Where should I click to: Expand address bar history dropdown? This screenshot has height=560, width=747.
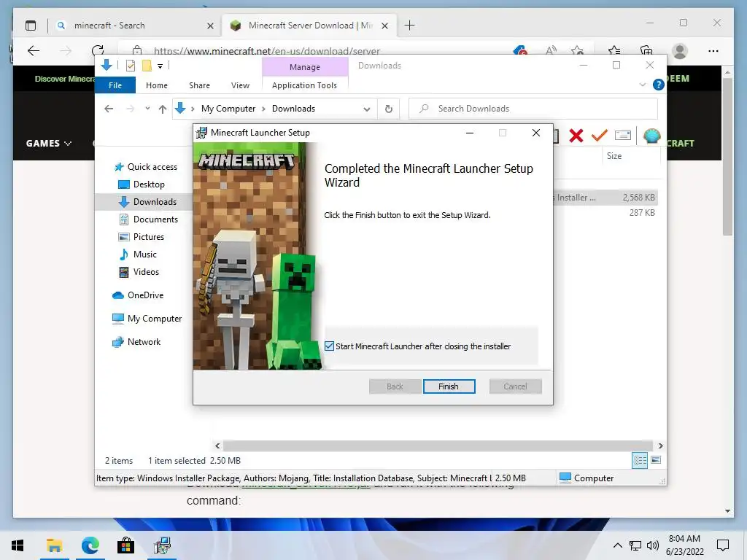[367, 109]
